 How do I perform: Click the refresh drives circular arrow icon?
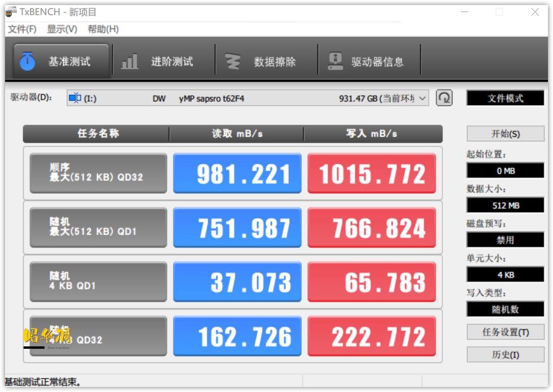[443, 97]
